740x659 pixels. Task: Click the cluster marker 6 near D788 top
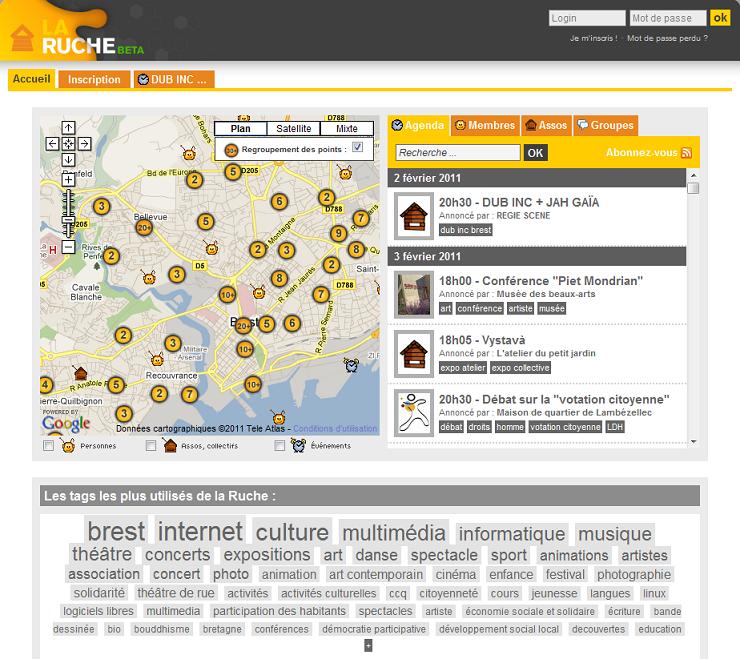tap(279, 202)
